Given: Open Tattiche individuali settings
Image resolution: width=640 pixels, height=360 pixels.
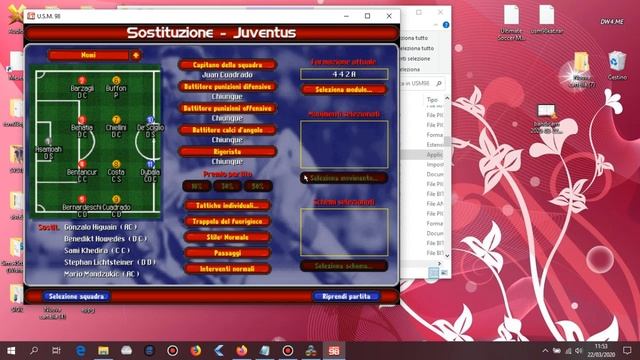Looking at the screenshot, I should (x=227, y=205).
